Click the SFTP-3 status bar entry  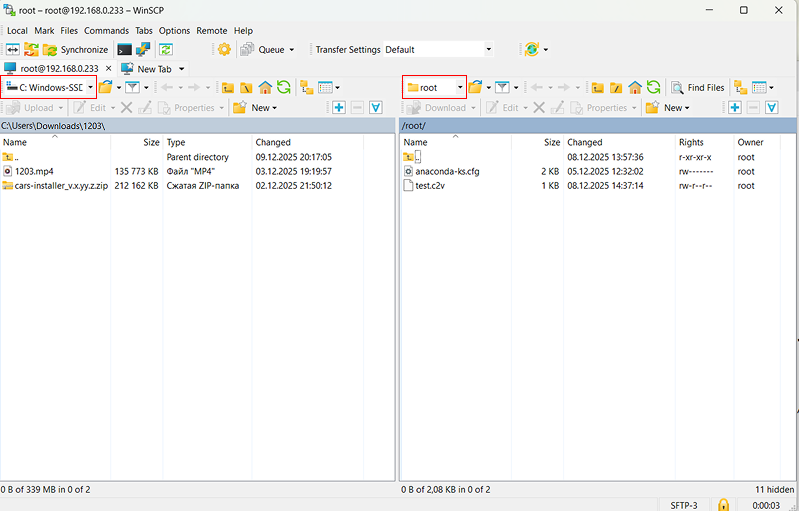(684, 505)
